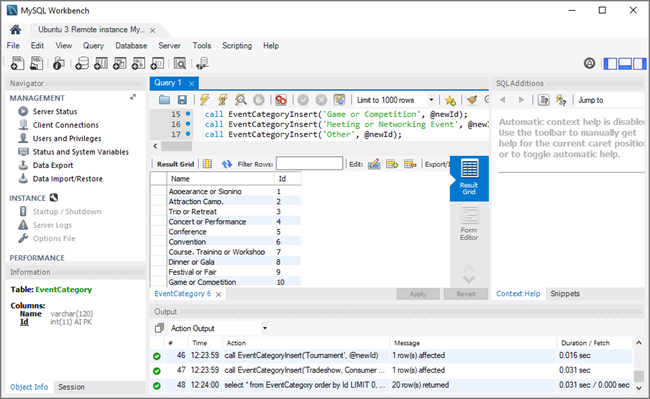This screenshot has height=399, width=650.
Task: Rollback the current transaction
Action: [321, 100]
